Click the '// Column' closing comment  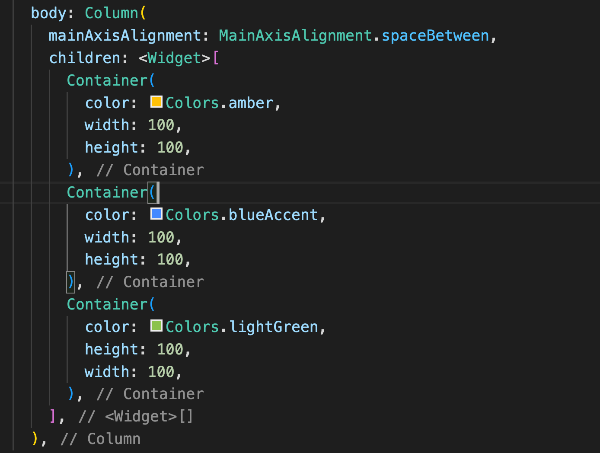pyautogui.click(x=101, y=439)
